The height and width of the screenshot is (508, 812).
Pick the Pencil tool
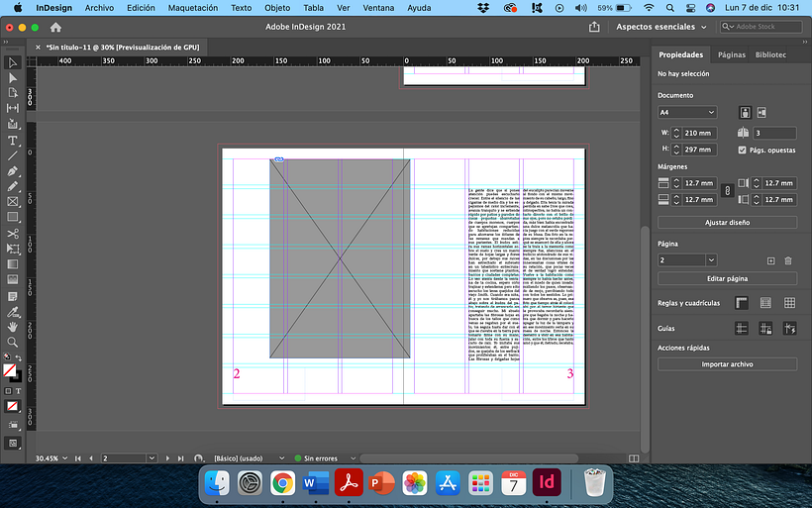pos(13,186)
